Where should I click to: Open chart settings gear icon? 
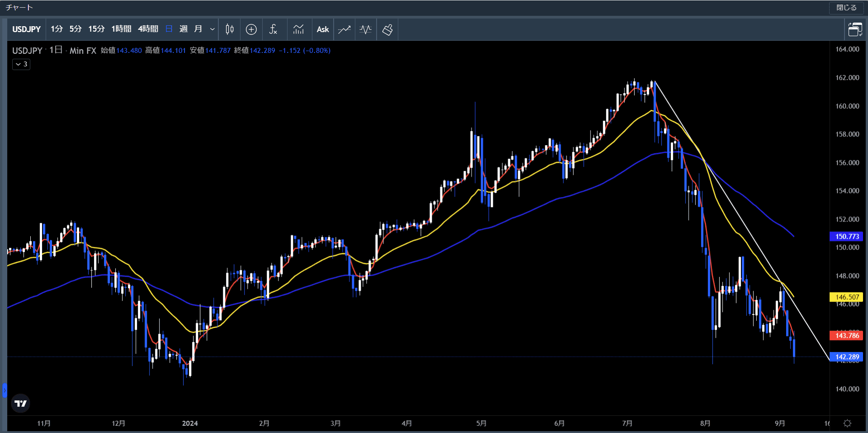[x=847, y=424]
